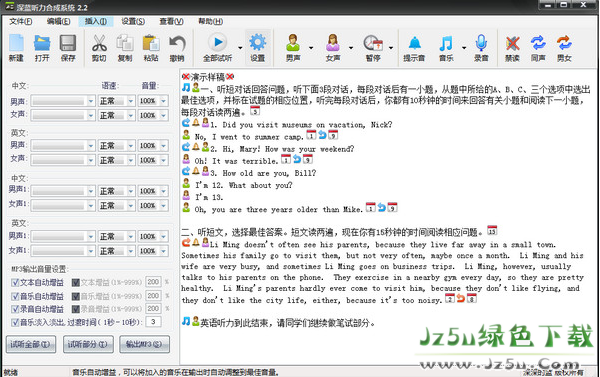Open a file with the 打开 icon
Screen dimensions: 600x377
42,48
